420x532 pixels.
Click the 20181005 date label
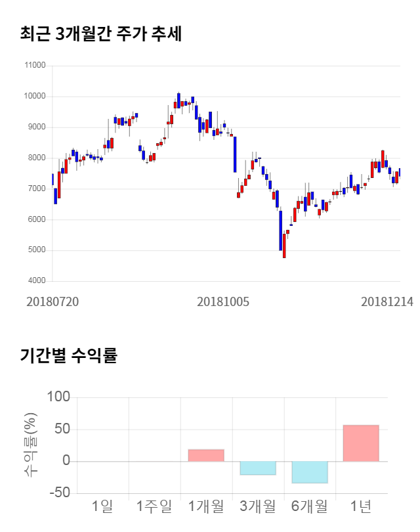click(223, 301)
